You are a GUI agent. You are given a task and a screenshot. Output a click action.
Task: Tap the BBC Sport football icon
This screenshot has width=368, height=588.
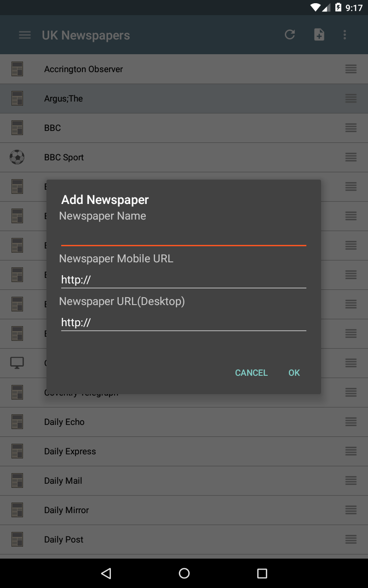tap(17, 157)
